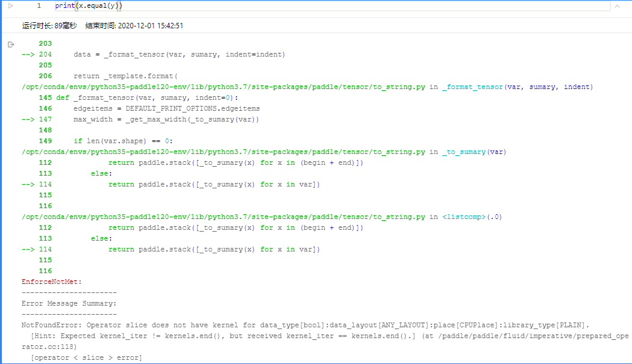Select the Error Message Summary heading
Viewport: 632px width, 364px height.
[x=69, y=304]
